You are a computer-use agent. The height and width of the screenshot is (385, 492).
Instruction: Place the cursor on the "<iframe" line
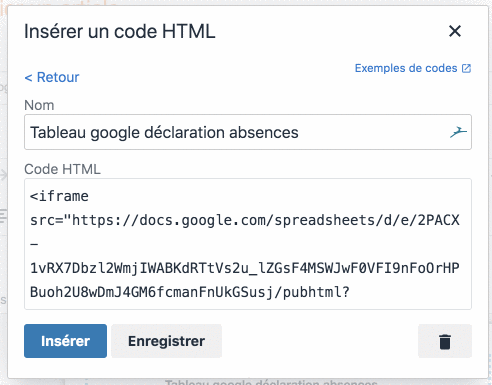click(x=59, y=196)
